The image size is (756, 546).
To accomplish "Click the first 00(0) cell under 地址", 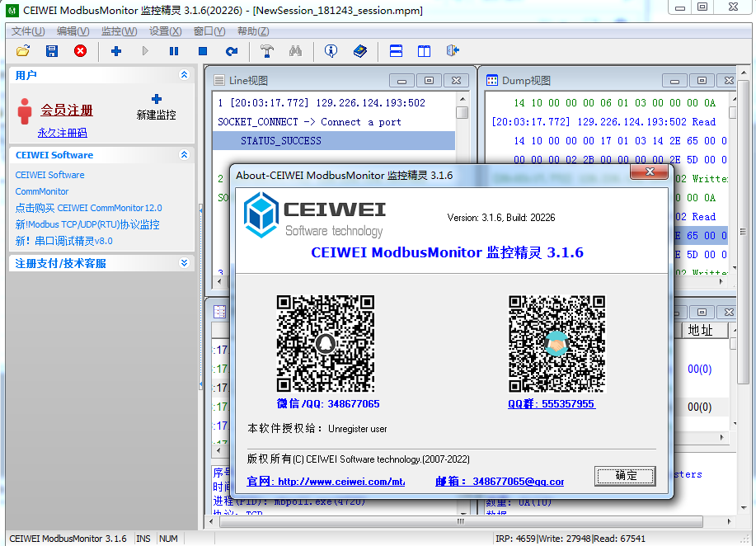I will click(700, 369).
